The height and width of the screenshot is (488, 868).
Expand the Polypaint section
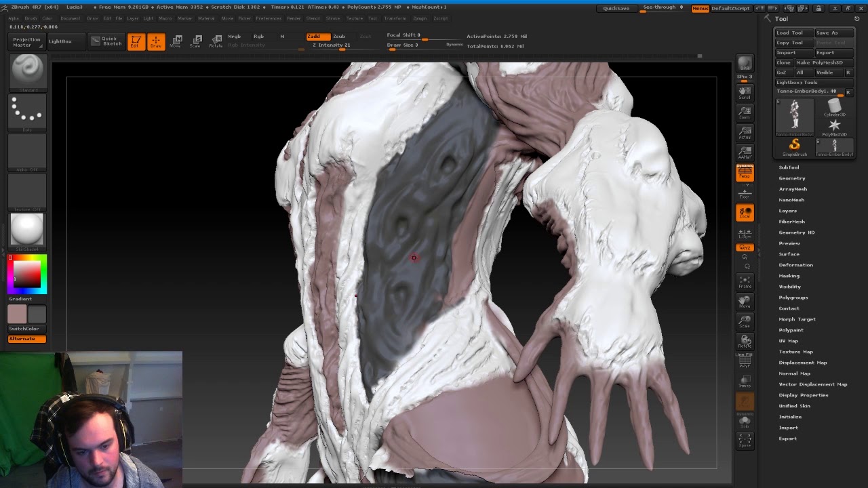coord(791,330)
